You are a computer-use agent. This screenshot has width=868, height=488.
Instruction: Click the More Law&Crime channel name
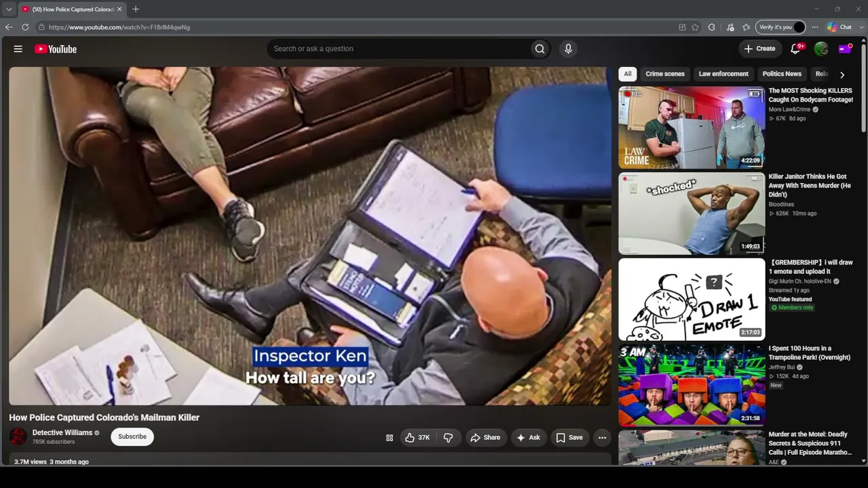pos(789,109)
